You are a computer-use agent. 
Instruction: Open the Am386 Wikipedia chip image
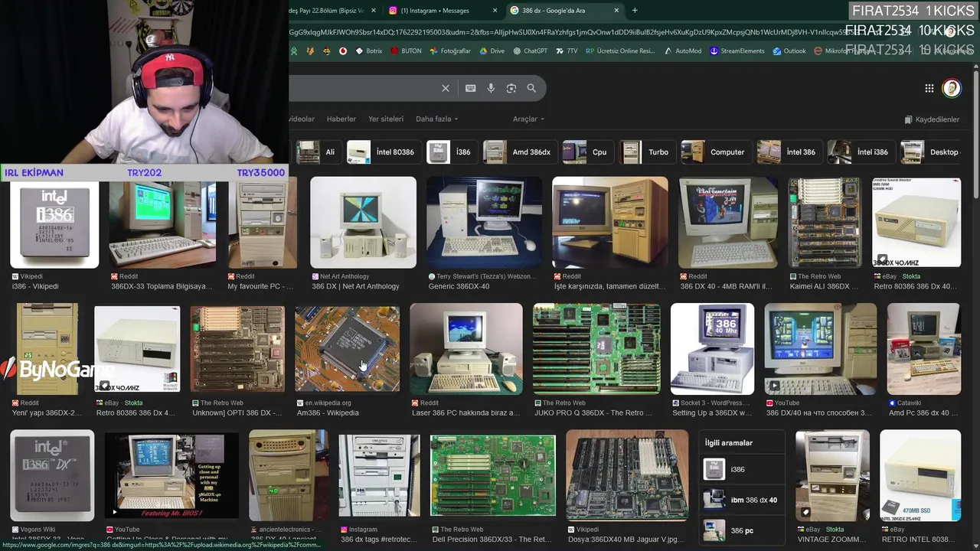coord(347,349)
